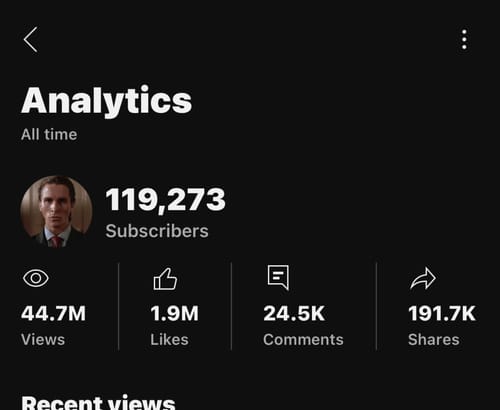Tap the 191.7K shares figure
This screenshot has height=410, width=500.
point(442,313)
